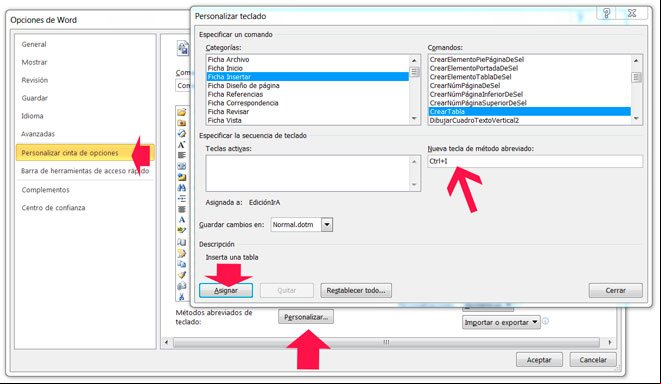Viewport: 661px width, 384px height.
Task: Open Barra de herramientas de acceso rápido
Action: (85, 171)
